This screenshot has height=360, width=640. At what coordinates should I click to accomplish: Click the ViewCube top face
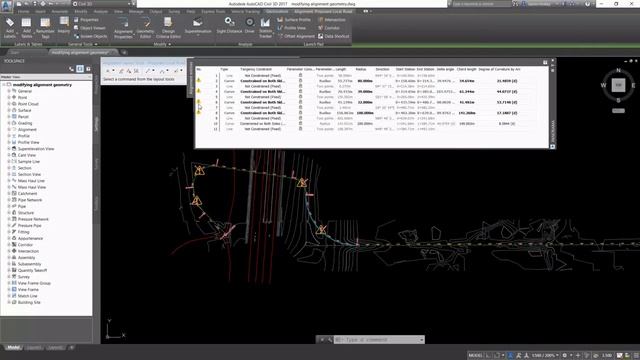(x=618, y=85)
